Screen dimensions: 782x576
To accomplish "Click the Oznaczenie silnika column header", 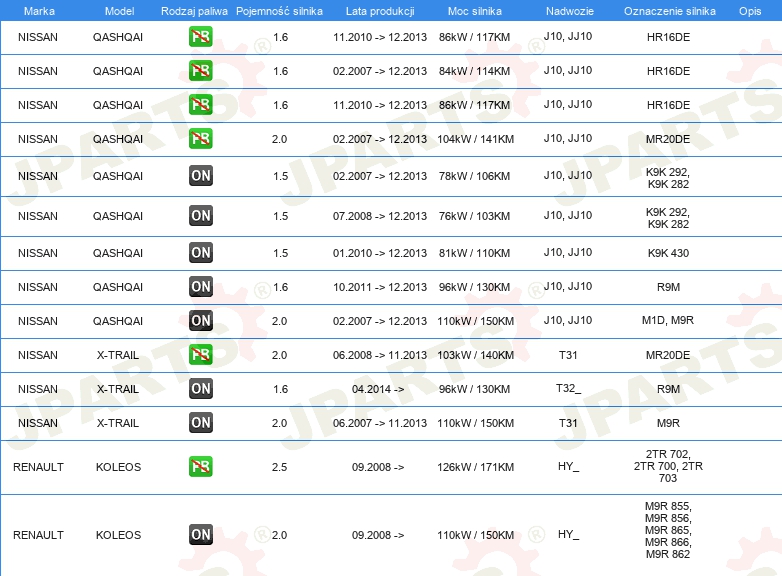I will pyautogui.click(x=669, y=11).
